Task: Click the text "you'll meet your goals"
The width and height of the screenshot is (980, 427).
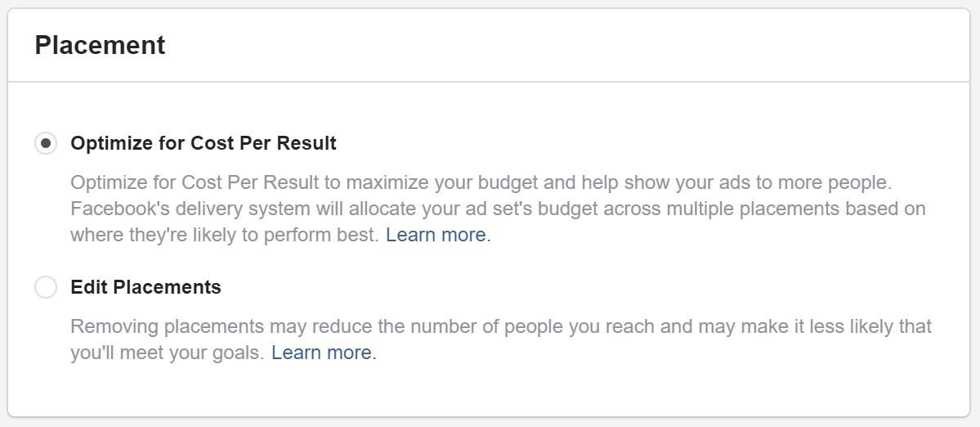Action: point(166,353)
